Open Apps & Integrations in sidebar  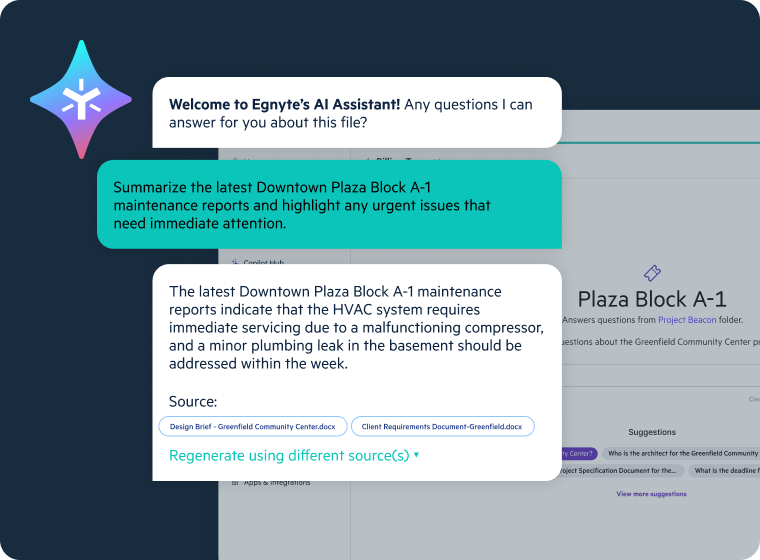coord(277,483)
